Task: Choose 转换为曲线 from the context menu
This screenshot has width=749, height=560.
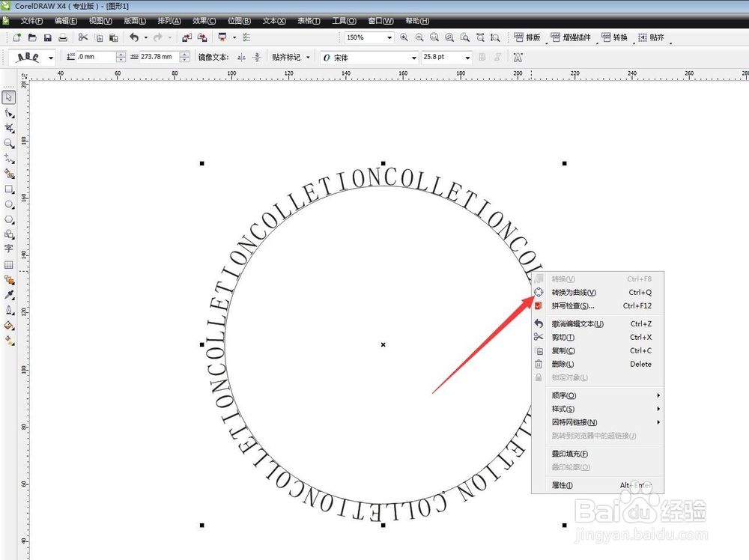Action: point(598,292)
